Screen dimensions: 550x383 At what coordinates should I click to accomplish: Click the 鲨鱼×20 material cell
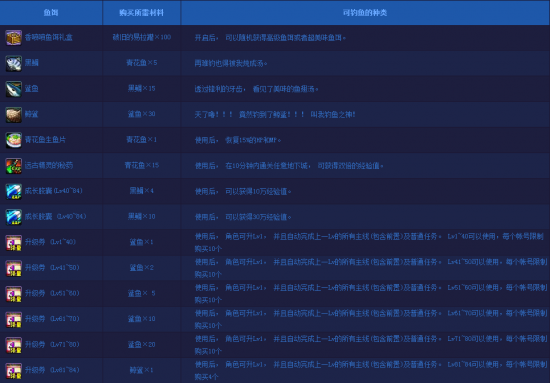tap(142, 345)
